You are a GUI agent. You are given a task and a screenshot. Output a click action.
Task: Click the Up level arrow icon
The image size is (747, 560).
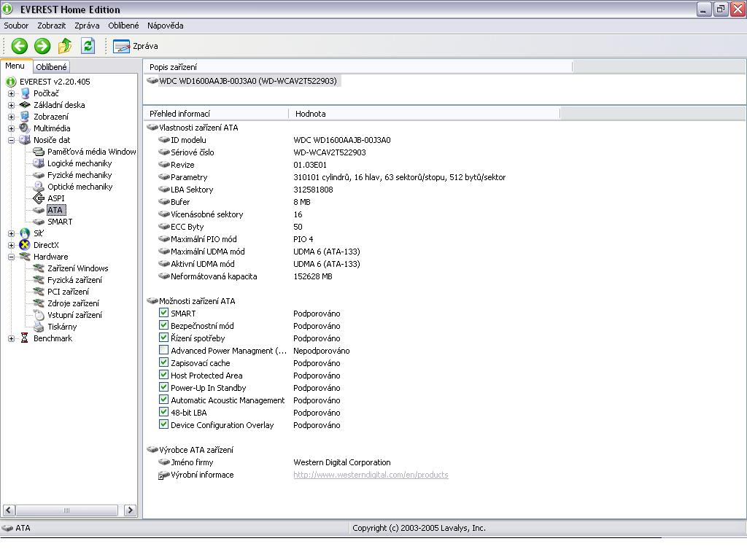[x=65, y=46]
